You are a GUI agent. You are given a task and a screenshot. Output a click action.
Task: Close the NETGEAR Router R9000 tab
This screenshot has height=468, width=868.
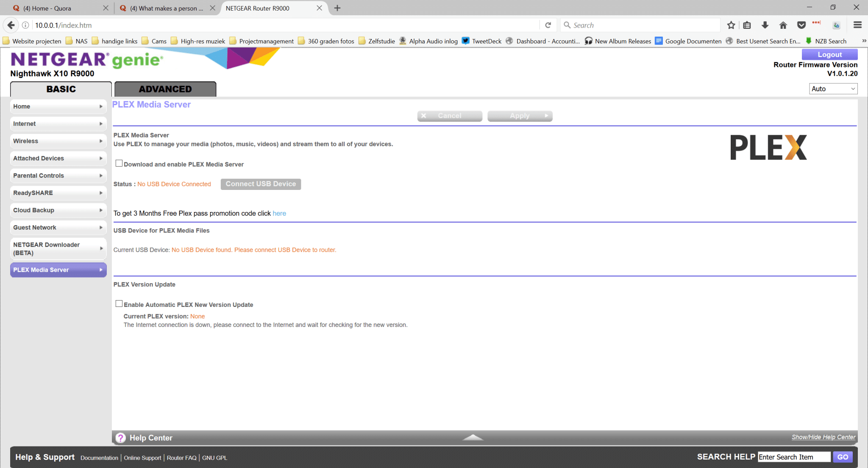[320, 8]
